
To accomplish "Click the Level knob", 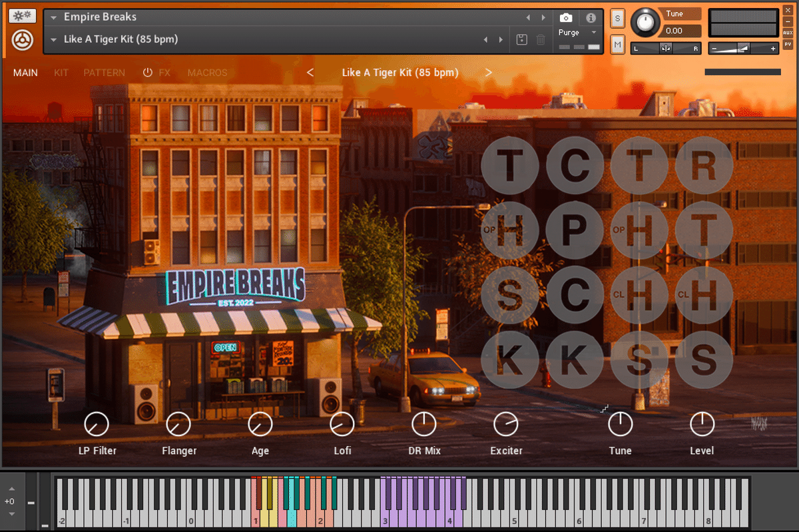I will pos(702,424).
